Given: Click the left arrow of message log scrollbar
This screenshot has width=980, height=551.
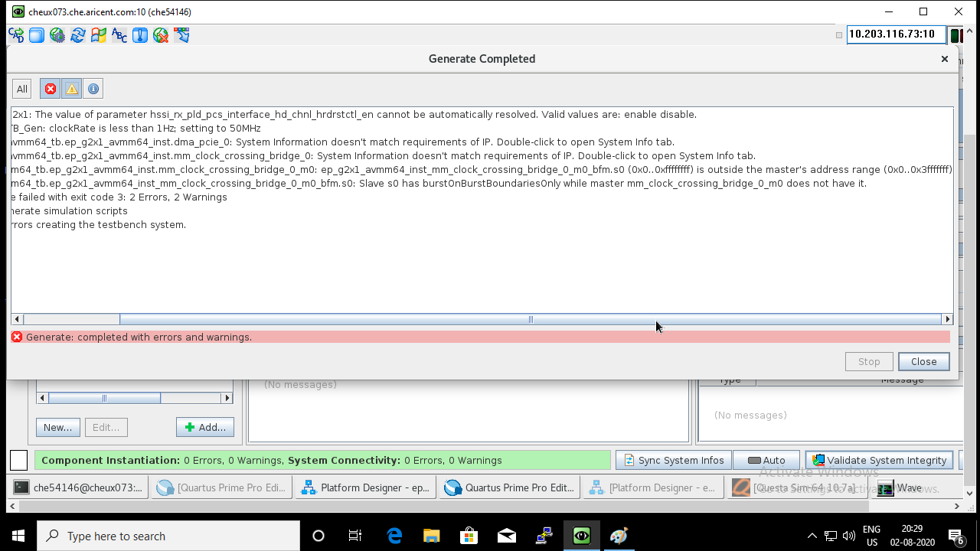Looking at the screenshot, I should pyautogui.click(x=17, y=319).
